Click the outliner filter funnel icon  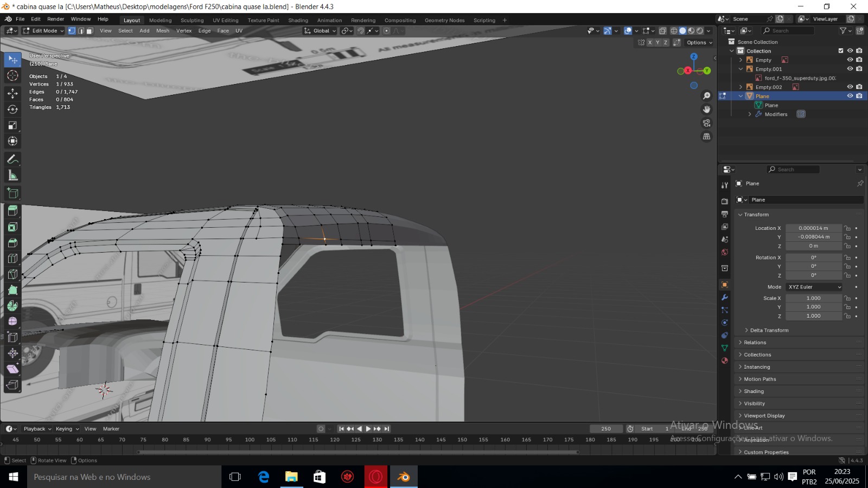843,31
